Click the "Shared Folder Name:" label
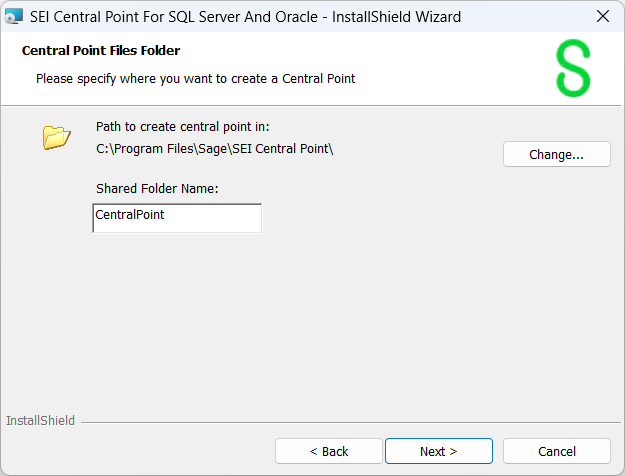 click(157, 188)
